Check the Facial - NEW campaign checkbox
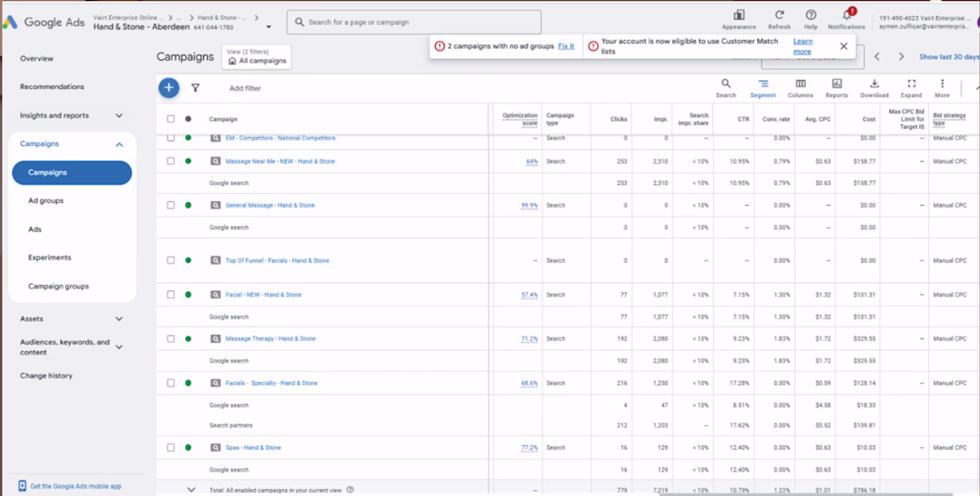This screenshot has width=980, height=496. (x=171, y=295)
